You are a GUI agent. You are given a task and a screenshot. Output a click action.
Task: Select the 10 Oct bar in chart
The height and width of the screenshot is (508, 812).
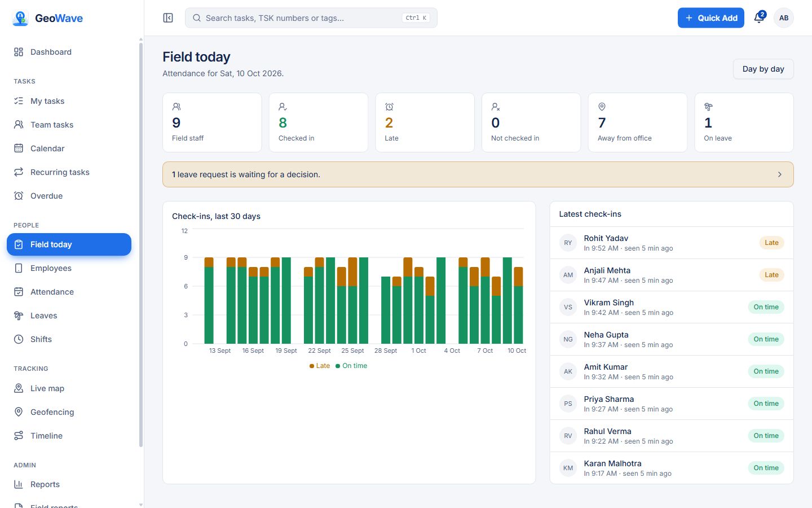point(518,305)
